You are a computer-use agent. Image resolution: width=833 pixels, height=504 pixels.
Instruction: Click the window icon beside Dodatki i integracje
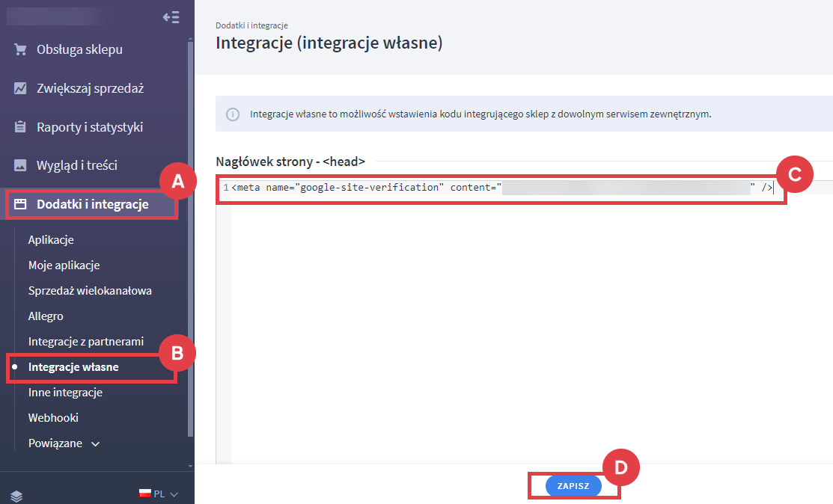tap(21, 204)
